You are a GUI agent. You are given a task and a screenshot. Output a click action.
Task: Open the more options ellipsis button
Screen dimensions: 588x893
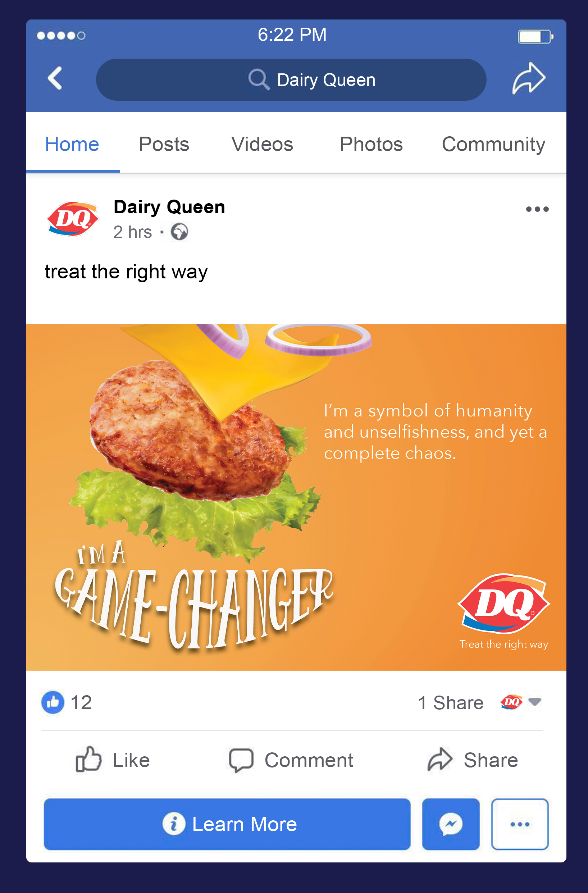pos(520,824)
